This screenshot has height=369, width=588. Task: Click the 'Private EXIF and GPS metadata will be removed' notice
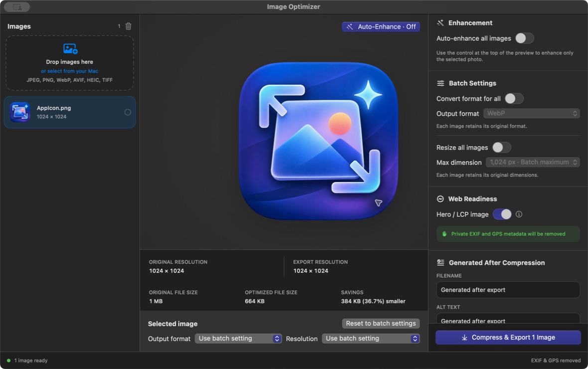point(508,234)
